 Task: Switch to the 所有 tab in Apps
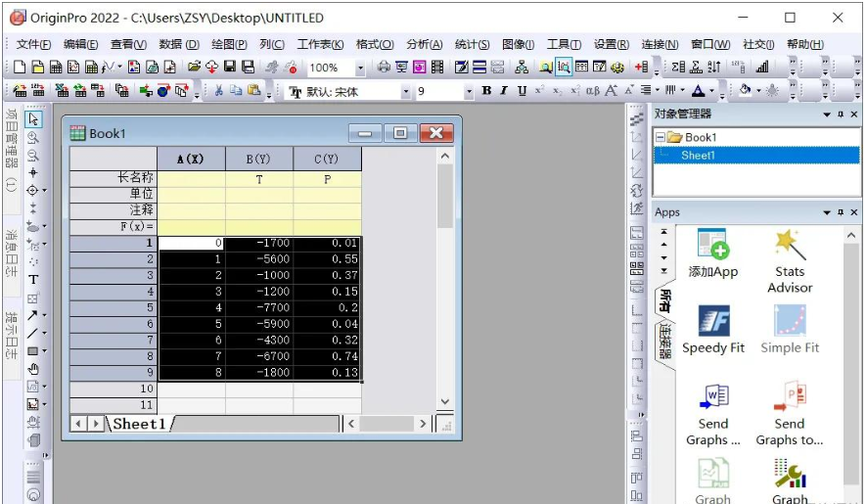[x=665, y=301]
